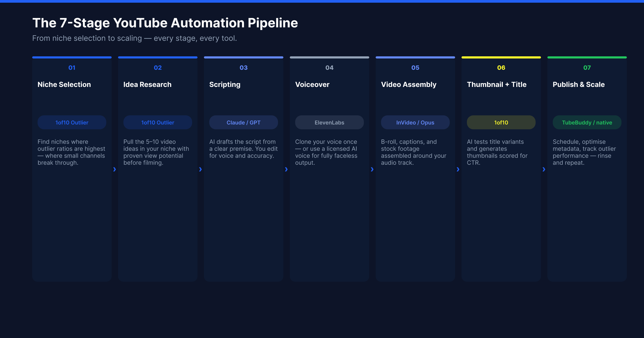Click the Niche Selection heading
Image resolution: width=644 pixels, height=338 pixels.
coord(64,84)
